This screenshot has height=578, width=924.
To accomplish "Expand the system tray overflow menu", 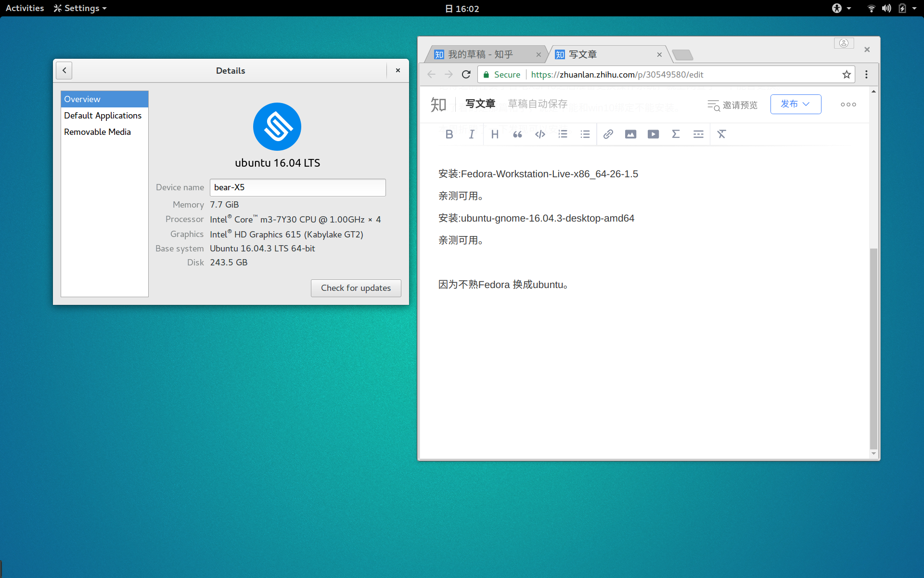I will coord(914,7).
